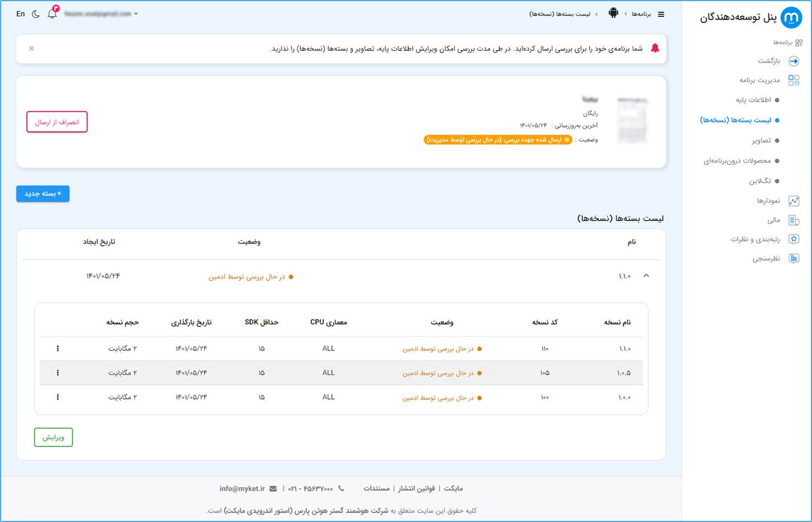The image size is (812, 522).
Task: Click the Android robot breadcrumb icon
Action: coord(613,13)
